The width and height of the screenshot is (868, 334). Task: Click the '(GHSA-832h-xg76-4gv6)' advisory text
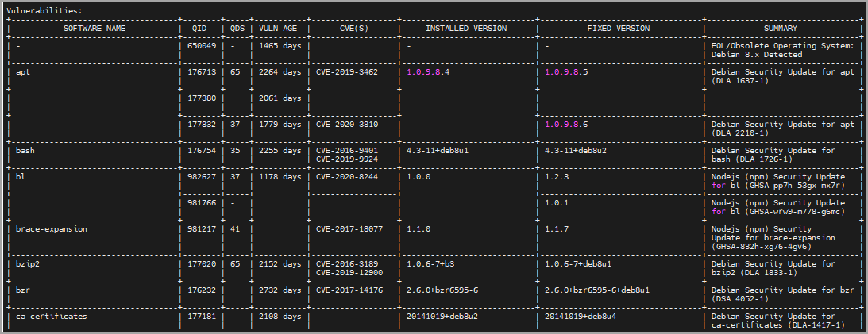(761, 247)
